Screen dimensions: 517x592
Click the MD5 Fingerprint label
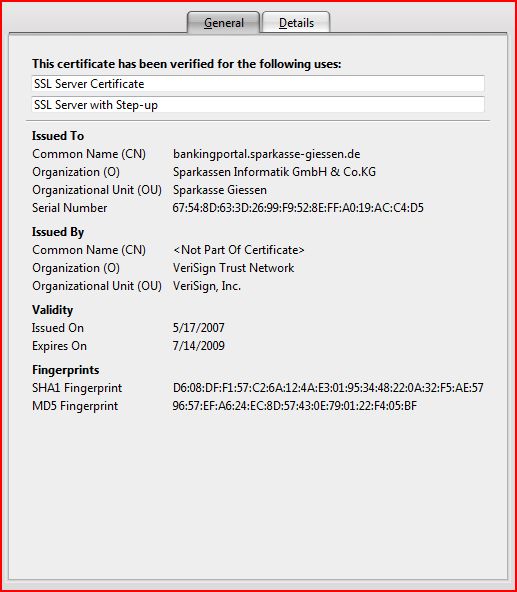(x=75, y=406)
